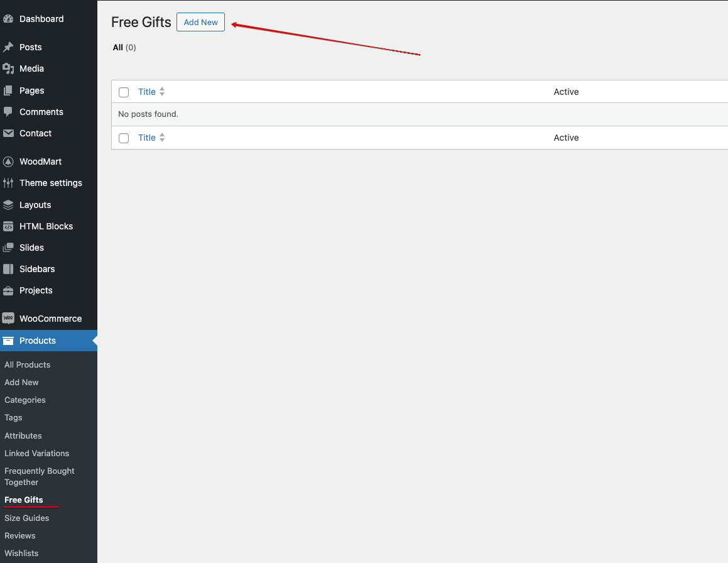
Task: Click the Pages icon in sidebar
Action: 8,90
